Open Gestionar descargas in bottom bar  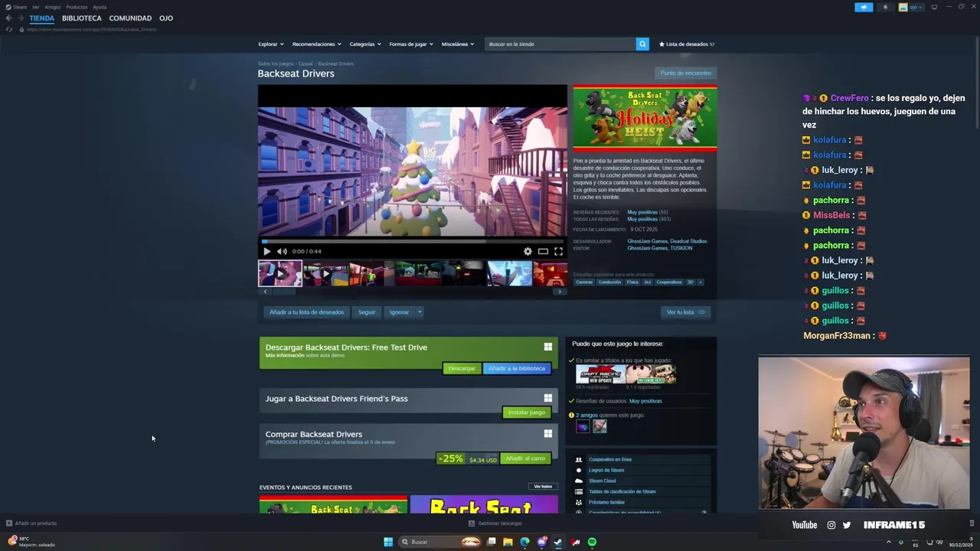click(495, 523)
